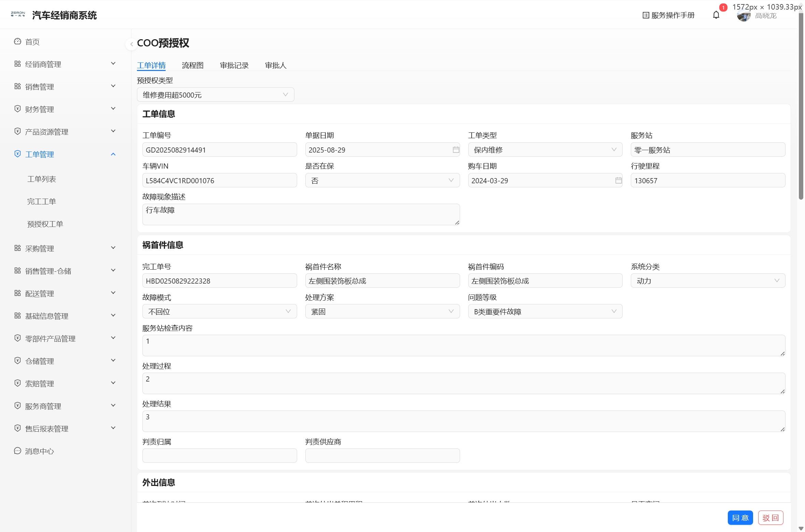
Task: Switch to the 审批人 tab
Action: [x=276, y=65]
